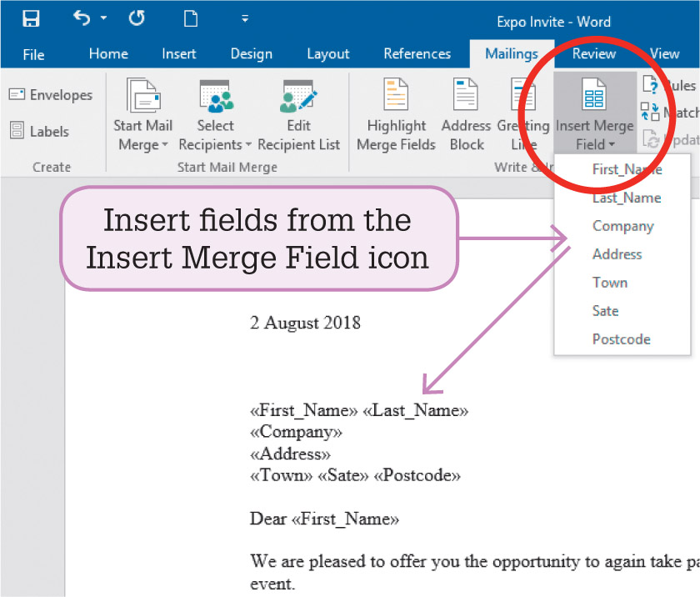
Task: Choose Company from merge field list
Action: (622, 226)
